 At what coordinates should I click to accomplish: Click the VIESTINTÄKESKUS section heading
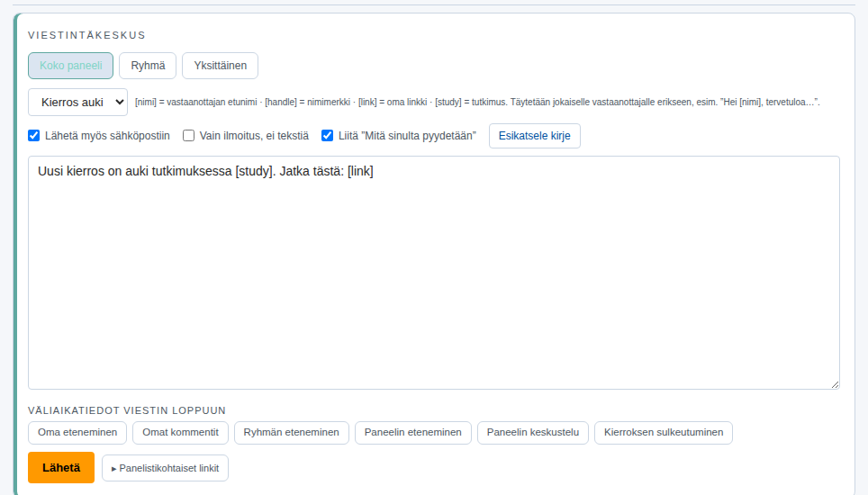pyautogui.click(x=87, y=35)
